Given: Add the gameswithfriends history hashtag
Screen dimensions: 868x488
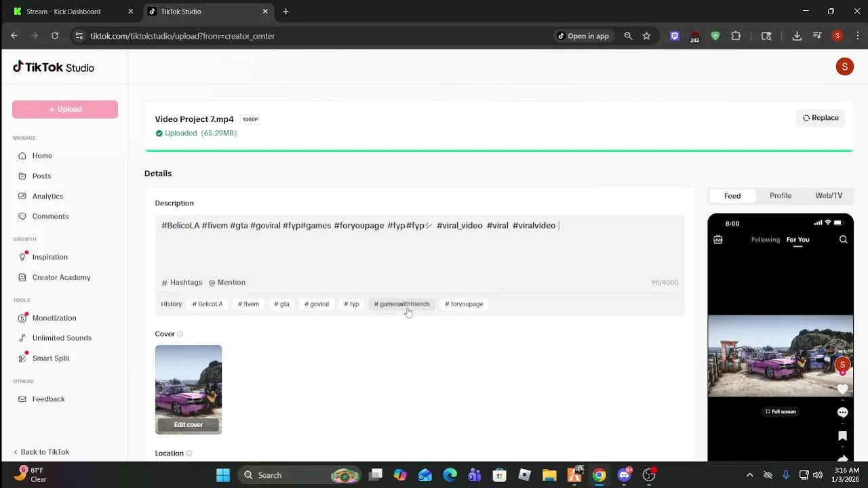Looking at the screenshot, I should coord(402,304).
